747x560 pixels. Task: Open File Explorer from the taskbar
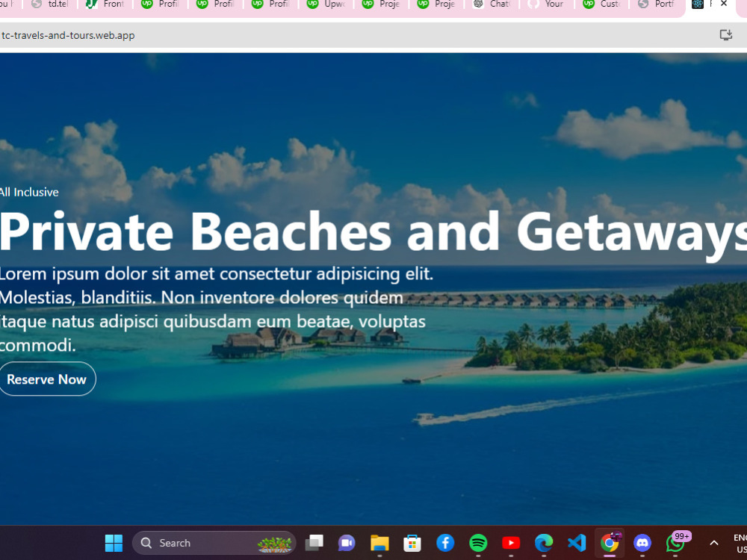(x=379, y=543)
